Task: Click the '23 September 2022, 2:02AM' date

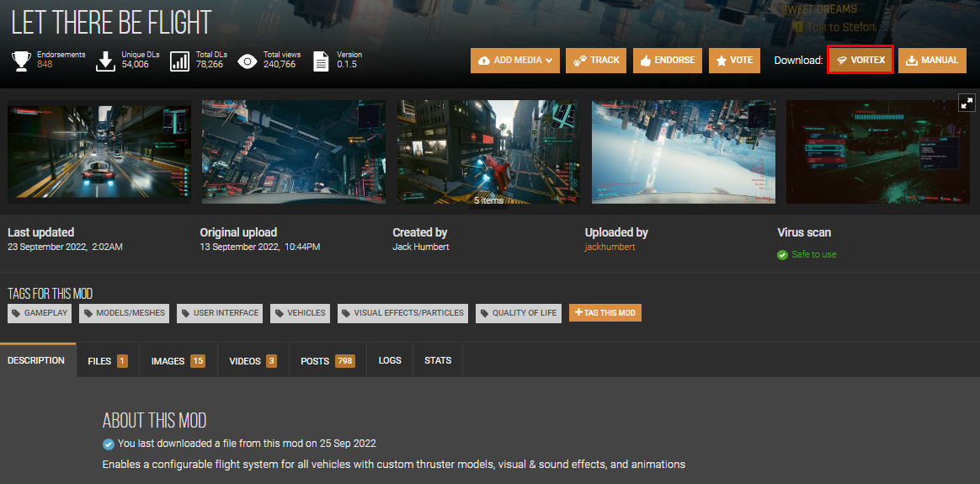Action: tap(65, 247)
